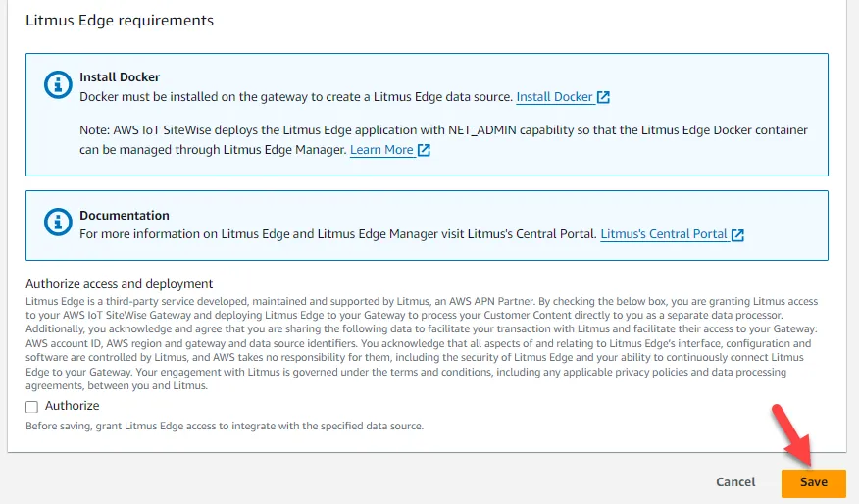Click the Install Docker heading text
The width and height of the screenshot is (859, 504).
point(120,77)
